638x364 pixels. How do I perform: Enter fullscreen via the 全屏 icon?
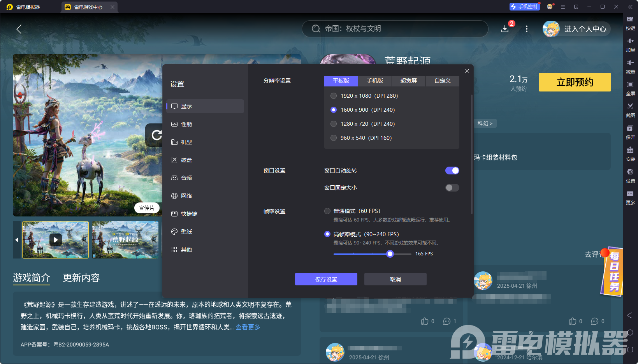631,88
